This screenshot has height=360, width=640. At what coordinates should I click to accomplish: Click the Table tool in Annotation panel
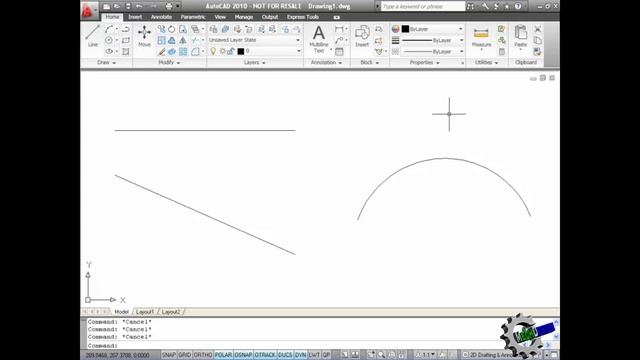339,51
